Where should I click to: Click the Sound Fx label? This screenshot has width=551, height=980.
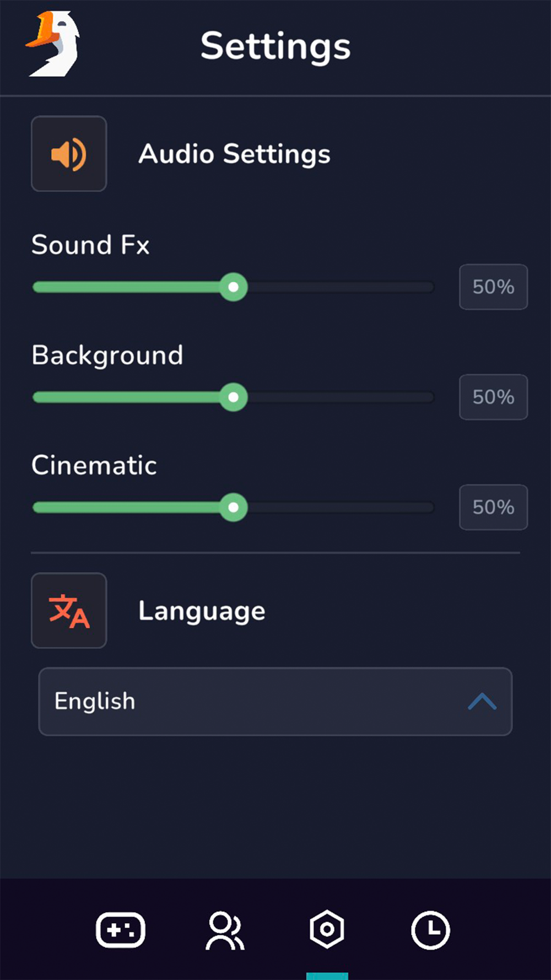(x=90, y=245)
